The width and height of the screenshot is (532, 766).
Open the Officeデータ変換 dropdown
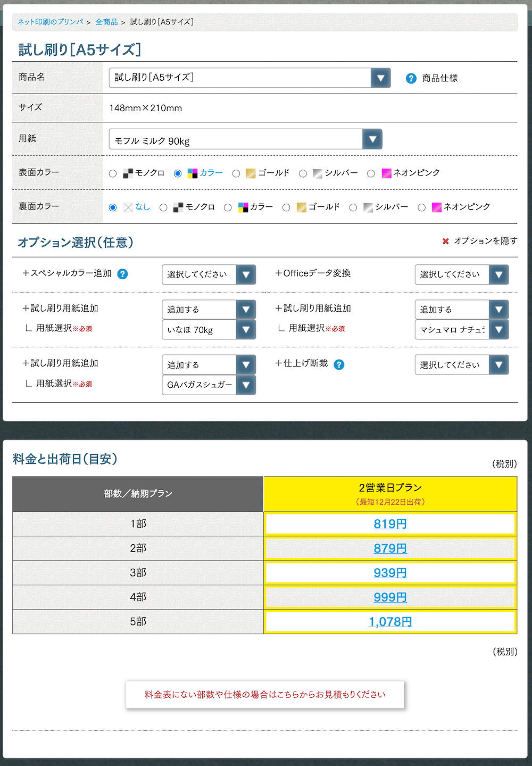(461, 274)
